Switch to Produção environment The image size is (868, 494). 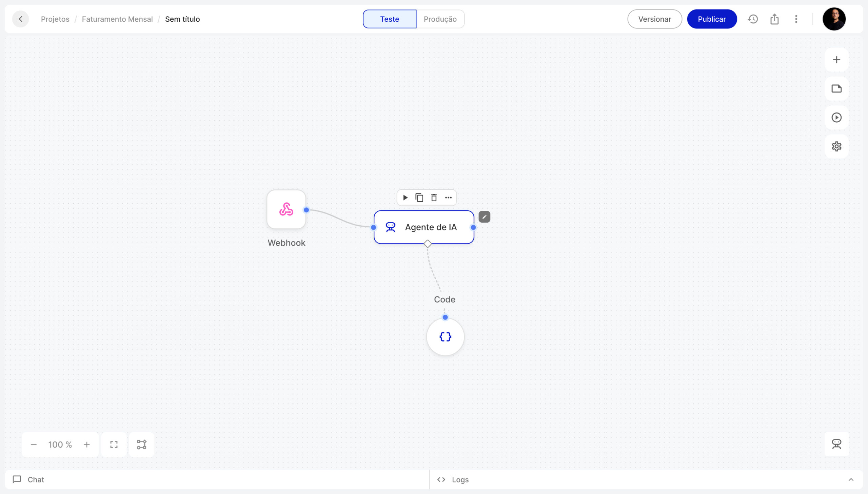tap(440, 19)
